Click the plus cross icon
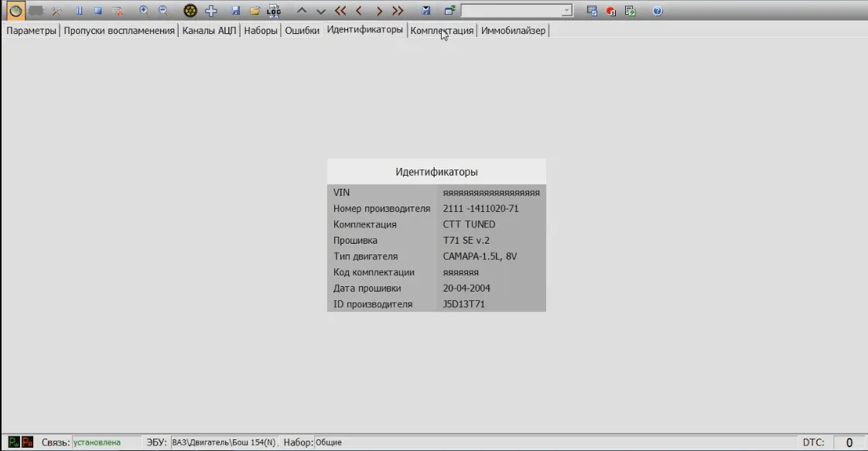This screenshot has width=868, height=451. (211, 11)
